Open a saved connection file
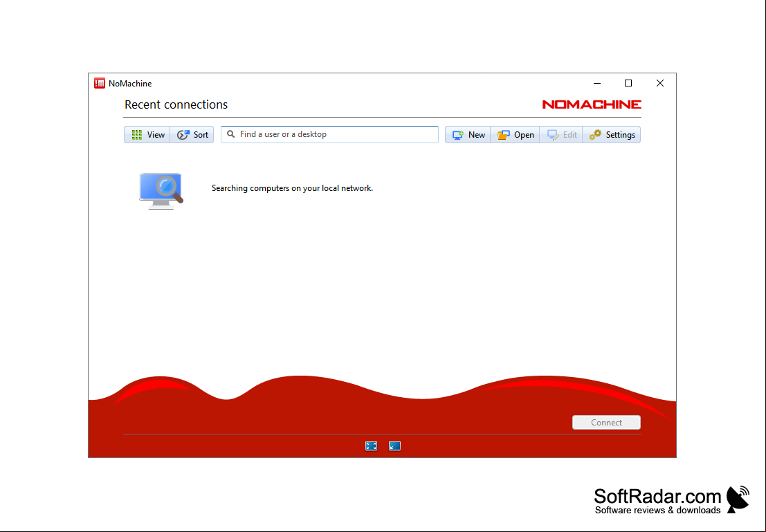This screenshot has width=766, height=532. coord(515,135)
